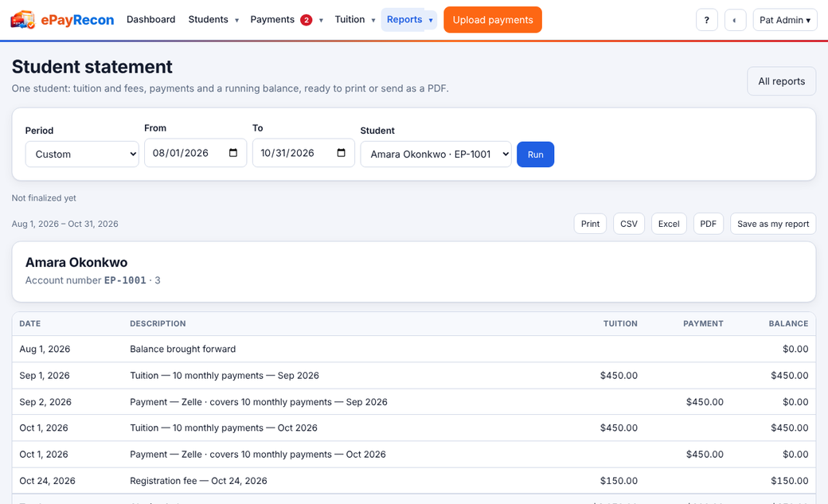The height and width of the screenshot is (504, 828).
Task: Click the $0.00 balance in the Aug 1 row
Action: pyautogui.click(x=796, y=350)
